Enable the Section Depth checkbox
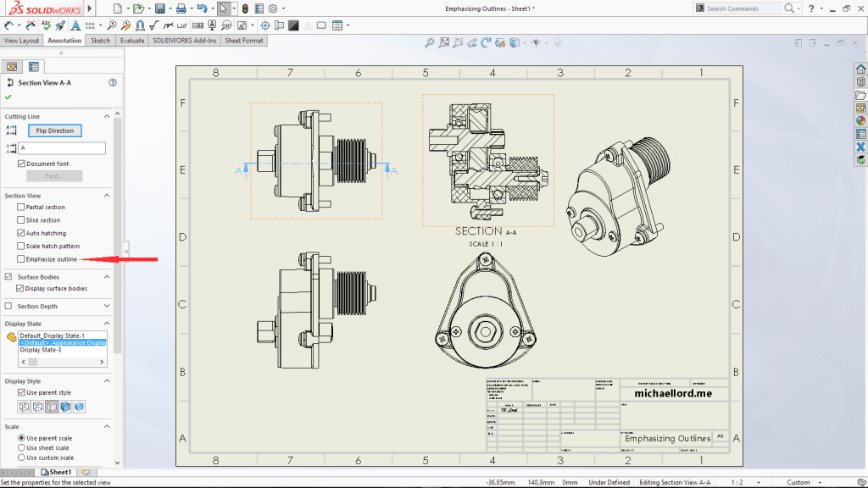Image resolution: width=868 pixels, height=488 pixels. click(8, 306)
